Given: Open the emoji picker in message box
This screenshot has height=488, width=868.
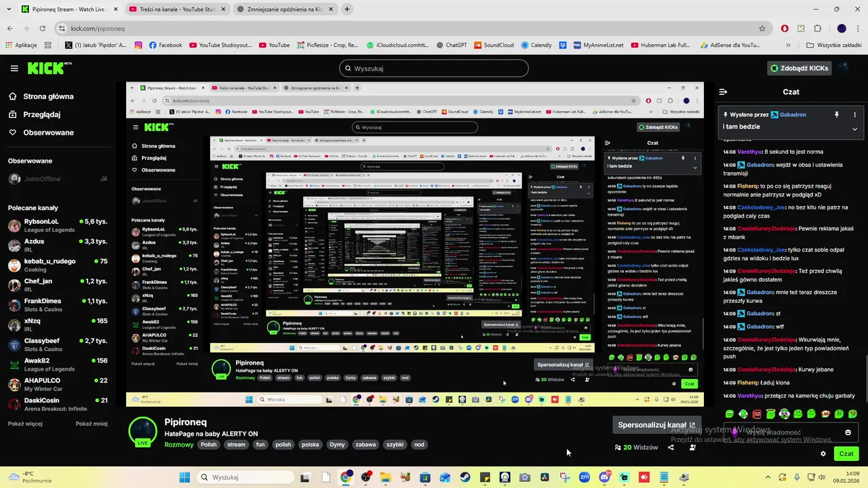Looking at the screenshot, I should 848,432.
